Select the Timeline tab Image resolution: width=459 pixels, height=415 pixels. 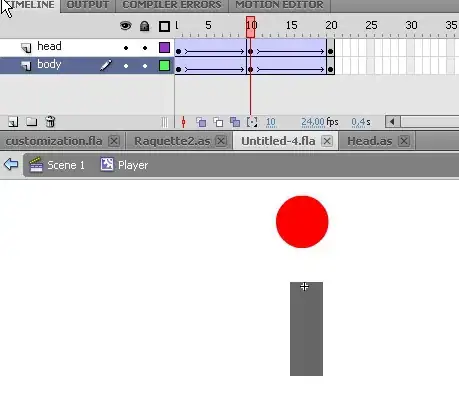[x=30, y=5]
